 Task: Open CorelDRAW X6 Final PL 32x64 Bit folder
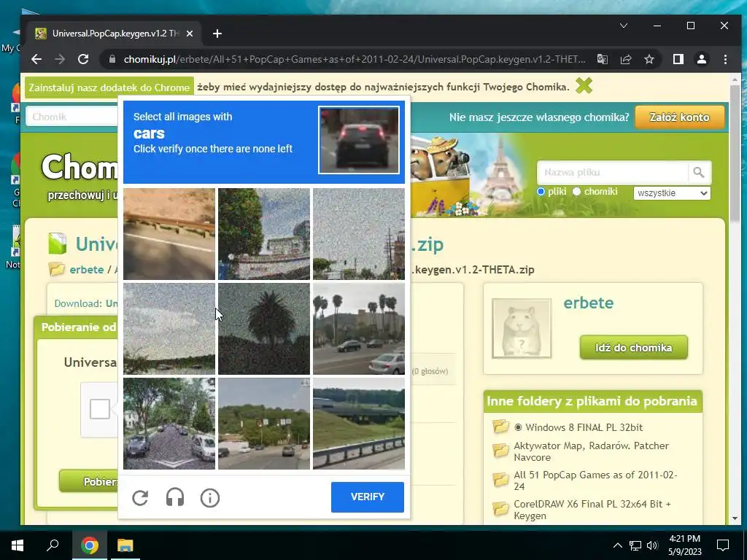[592, 510]
